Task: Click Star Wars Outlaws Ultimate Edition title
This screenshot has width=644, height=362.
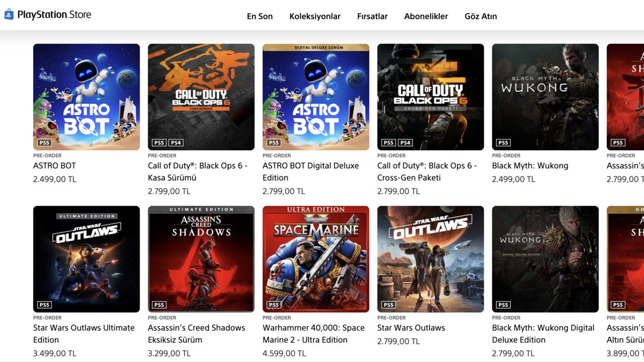Action: (x=84, y=334)
